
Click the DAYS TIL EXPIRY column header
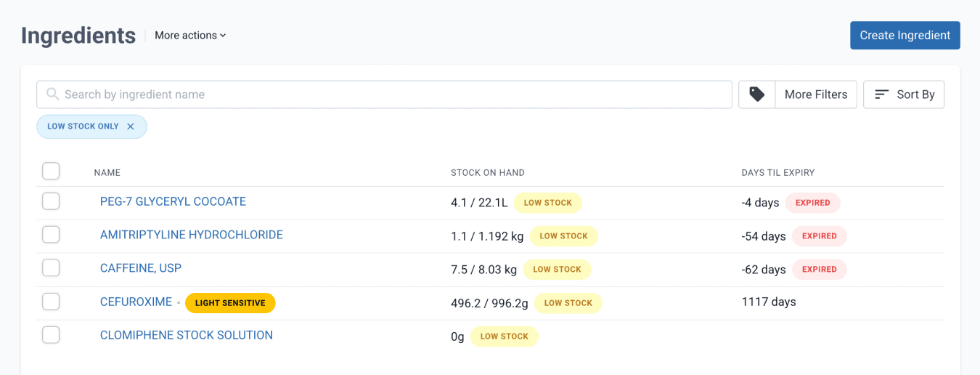point(778,173)
